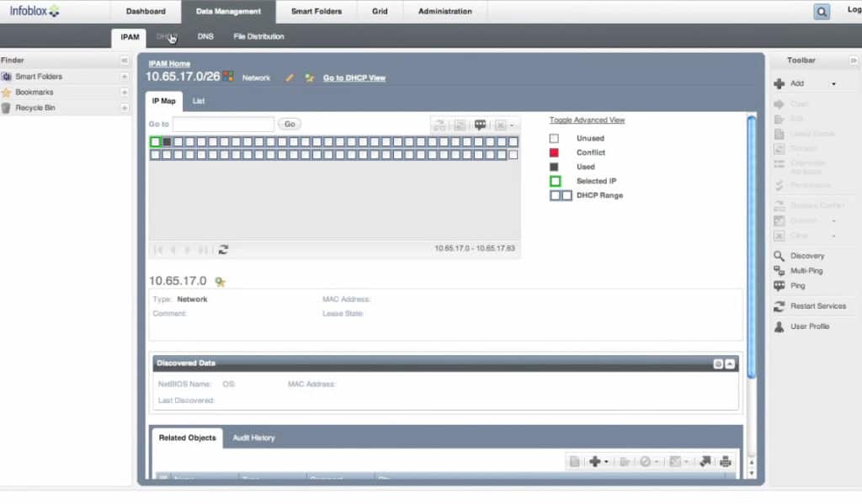This screenshot has width=862, height=504.
Task: Click the export arrow icon in Related Objects toolbar
Action: [705, 462]
